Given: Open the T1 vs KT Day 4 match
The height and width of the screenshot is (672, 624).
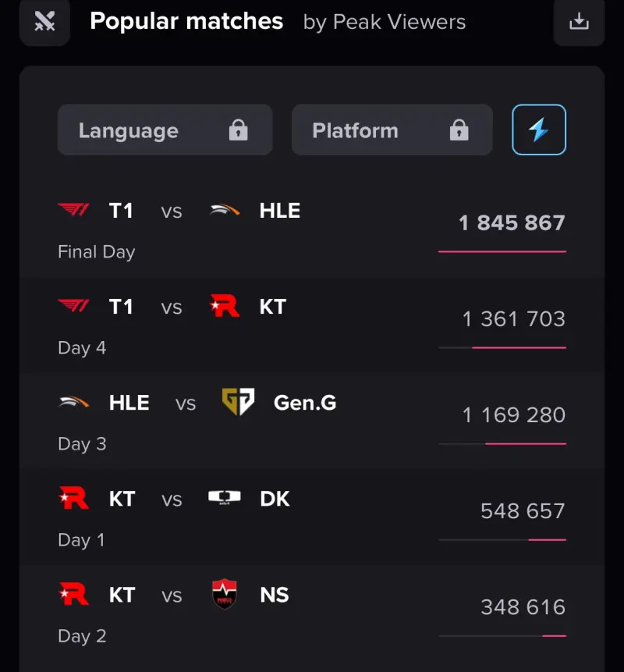Looking at the screenshot, I should [x=312, y=326].
